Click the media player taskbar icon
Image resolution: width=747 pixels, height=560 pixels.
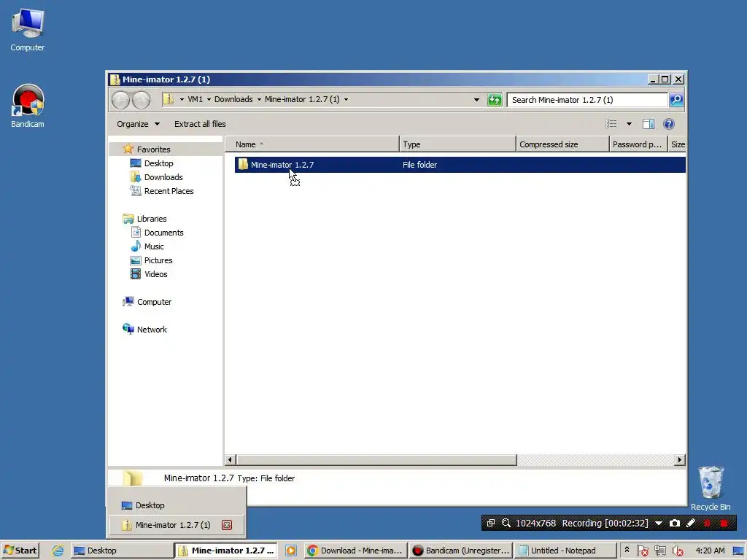[x=290, y=551]
